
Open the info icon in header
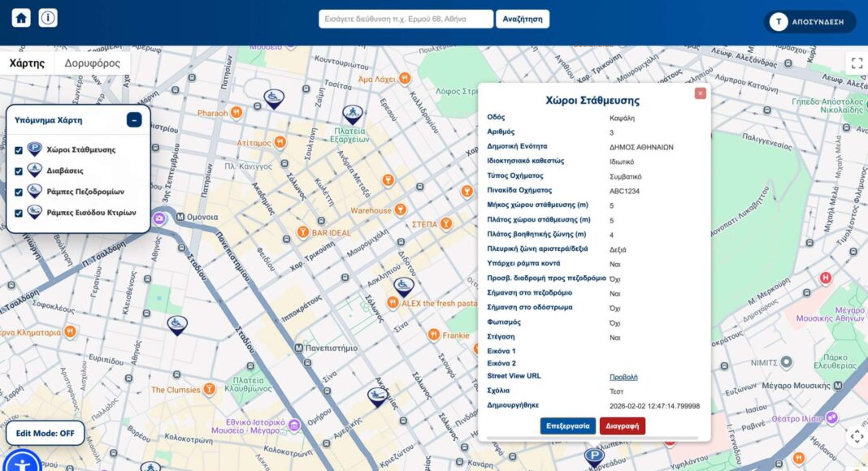(x=48, y=18)
